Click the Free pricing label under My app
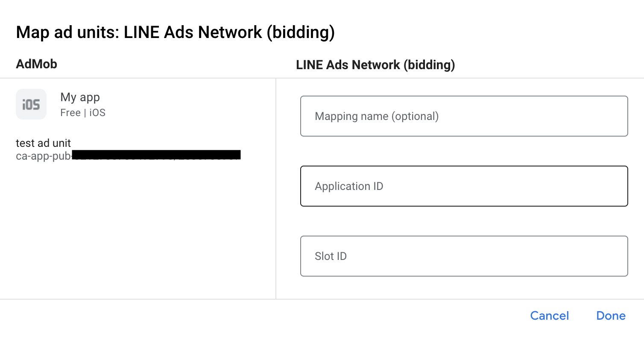Viewport: 644px width, 350px height. point(70,113)
